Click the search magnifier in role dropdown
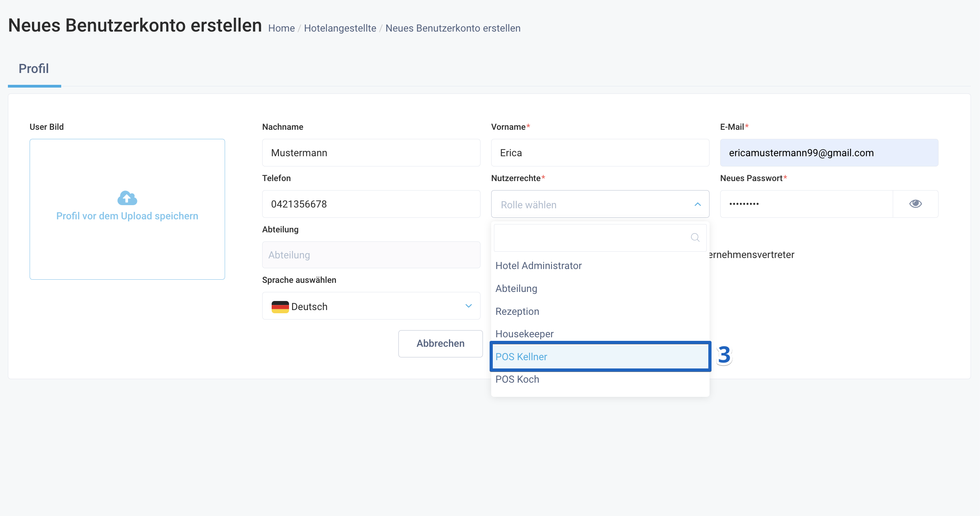 (695, 237)
